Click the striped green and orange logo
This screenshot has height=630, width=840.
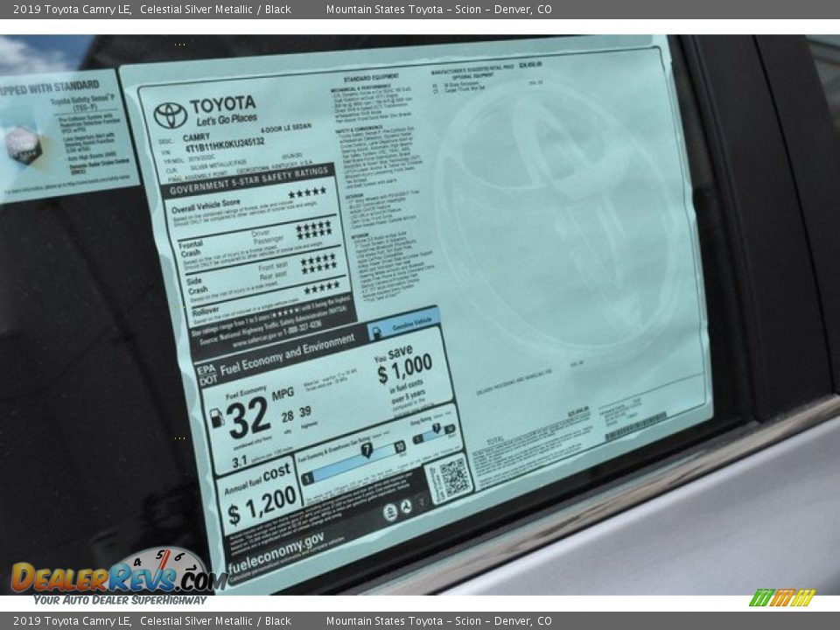coord(781,598)
